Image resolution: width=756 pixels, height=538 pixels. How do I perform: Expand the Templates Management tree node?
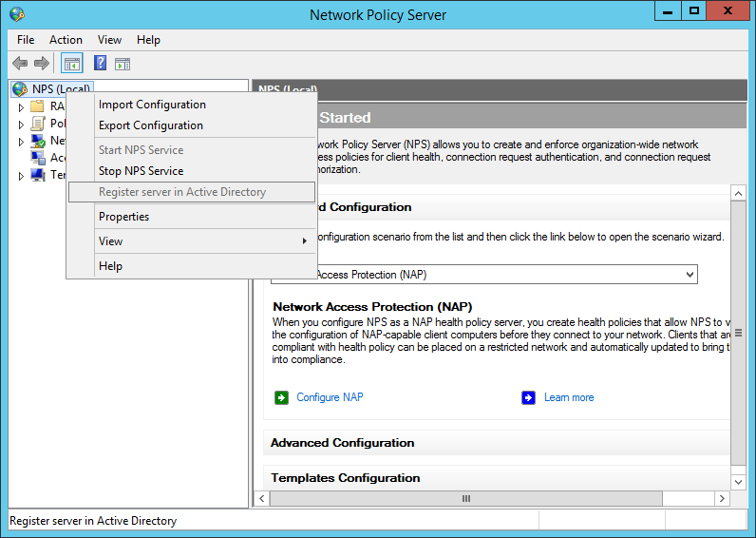pos(21,176)
